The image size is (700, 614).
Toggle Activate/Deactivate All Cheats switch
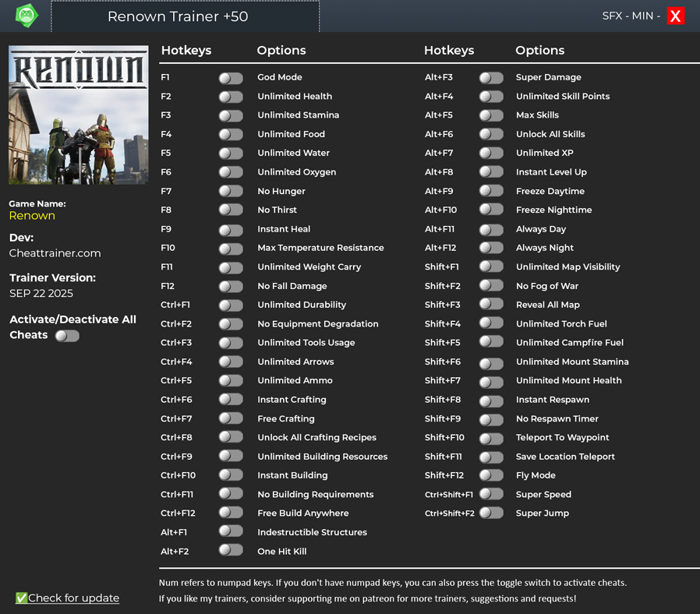tap(67, 336)
